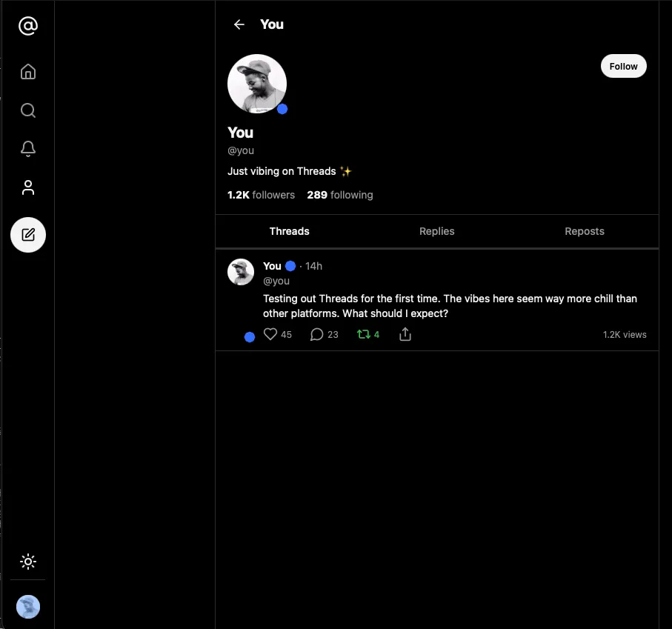Viewport: 672px width, 629px height.
Task: Open the post text about Threads vibes
Action: pyautogui.click(x=450, y=306)
